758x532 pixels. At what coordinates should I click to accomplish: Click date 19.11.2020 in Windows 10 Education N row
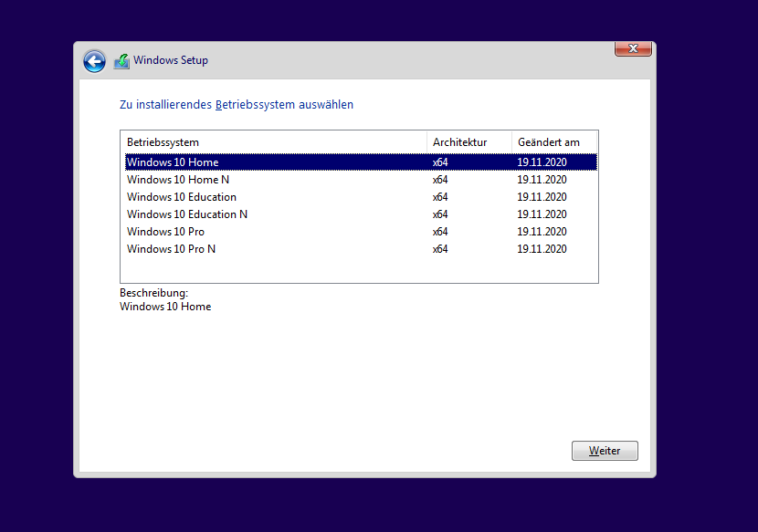point(542,214)
